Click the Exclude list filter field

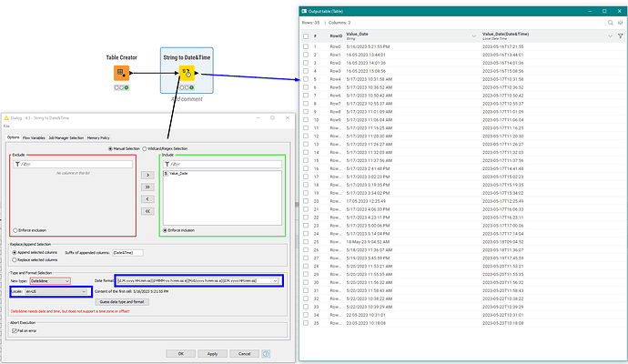pyautogui.click(x=73, y=164)
